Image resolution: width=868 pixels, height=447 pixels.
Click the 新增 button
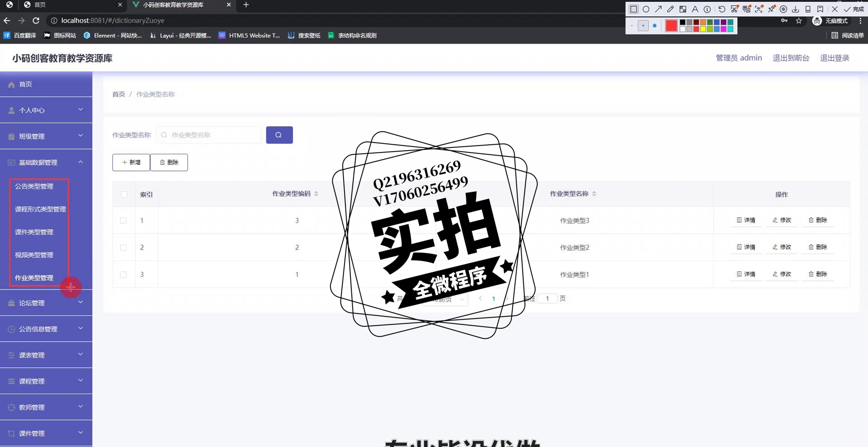pyautogui.click(x=131, y=162)
